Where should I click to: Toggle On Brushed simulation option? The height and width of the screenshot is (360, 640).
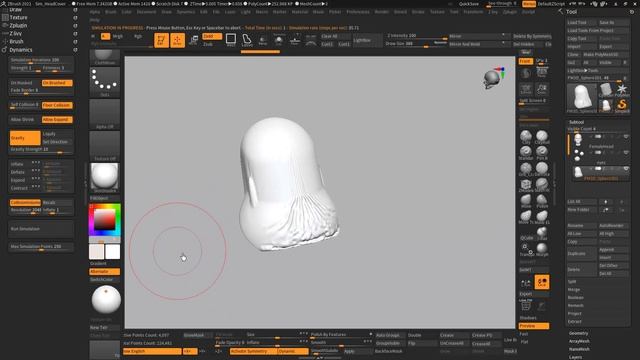click(x=57, y=83)
